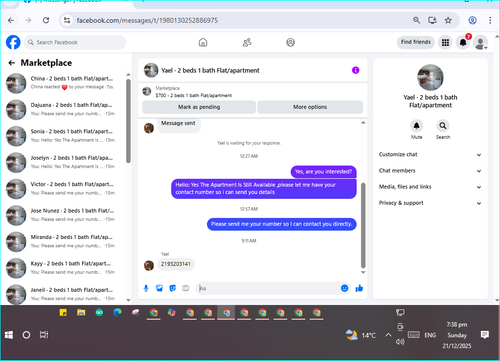This screenshot has height=361, width=500.
Task: Choose a sticker icon in composer
Action: pyautogui.click(x=172, y=288)
